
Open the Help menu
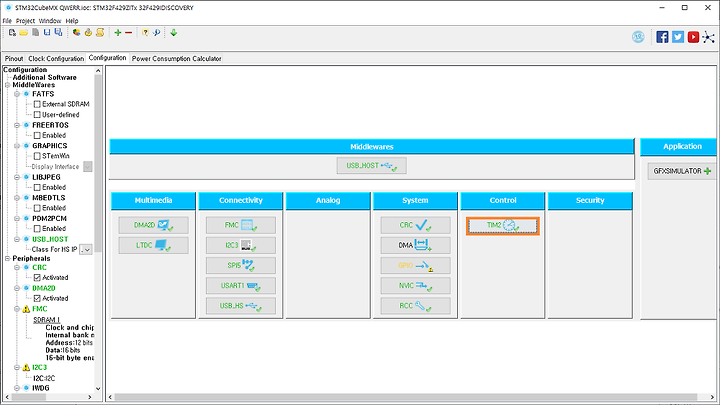pos(72,21)
